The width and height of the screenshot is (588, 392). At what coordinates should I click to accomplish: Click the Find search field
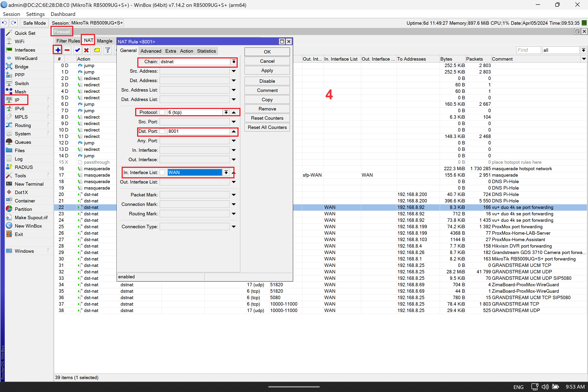(528, 50)
